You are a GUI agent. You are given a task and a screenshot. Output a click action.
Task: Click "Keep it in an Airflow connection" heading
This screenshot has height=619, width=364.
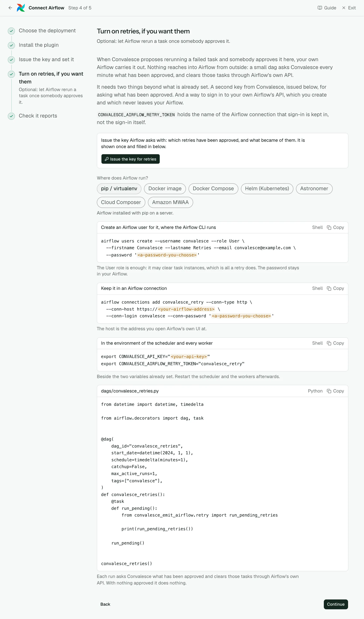tap(134, 288)
